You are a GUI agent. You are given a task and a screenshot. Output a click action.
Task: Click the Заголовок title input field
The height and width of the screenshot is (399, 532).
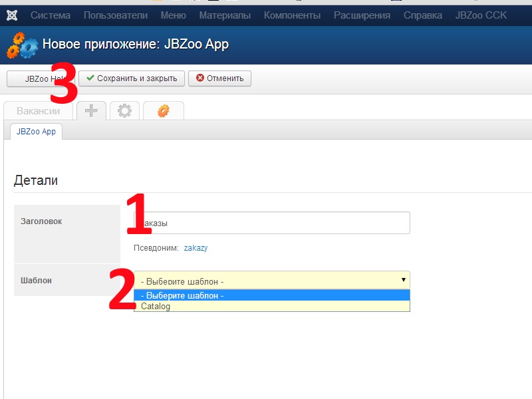coord(272,223)
